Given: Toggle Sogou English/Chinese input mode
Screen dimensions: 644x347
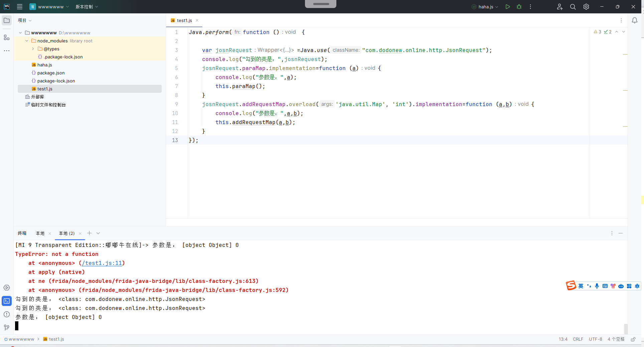Looking at the screenshot, I should pos(581,286).
